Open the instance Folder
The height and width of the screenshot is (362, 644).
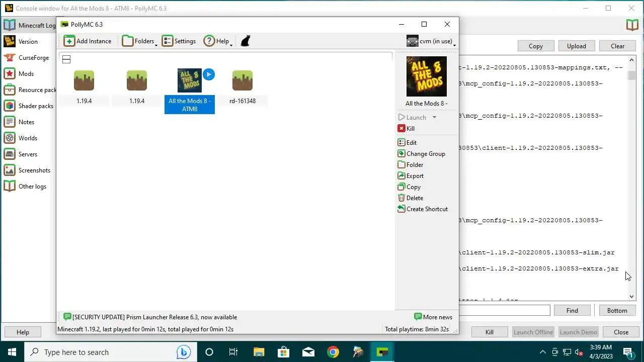point(411,165)
